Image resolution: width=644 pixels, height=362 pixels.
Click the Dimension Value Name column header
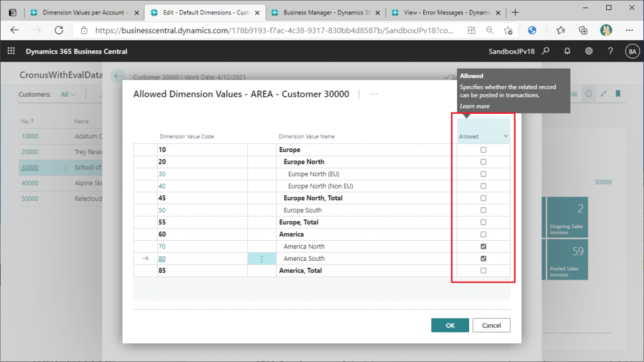pyautogui.click(x=306, y=136)
